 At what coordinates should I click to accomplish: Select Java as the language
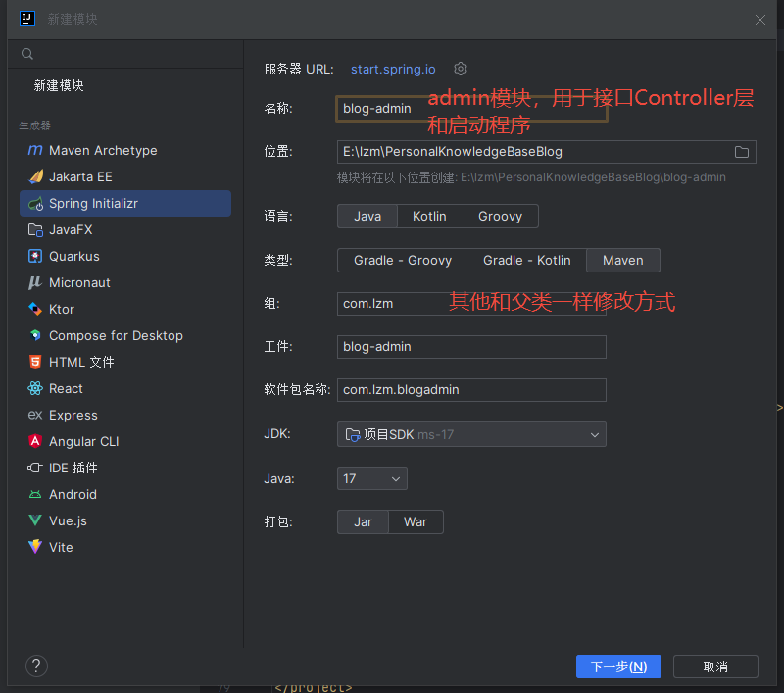[367, 216]
